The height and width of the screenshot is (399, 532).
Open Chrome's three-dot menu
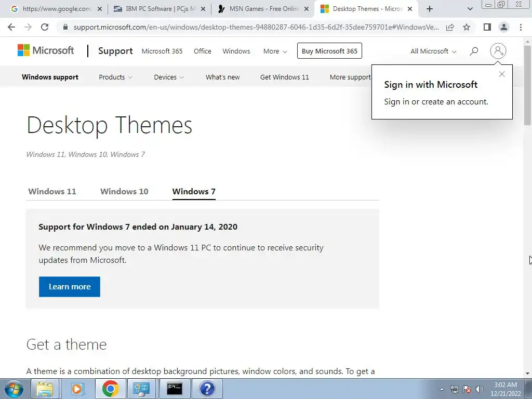tap(521, 27)
